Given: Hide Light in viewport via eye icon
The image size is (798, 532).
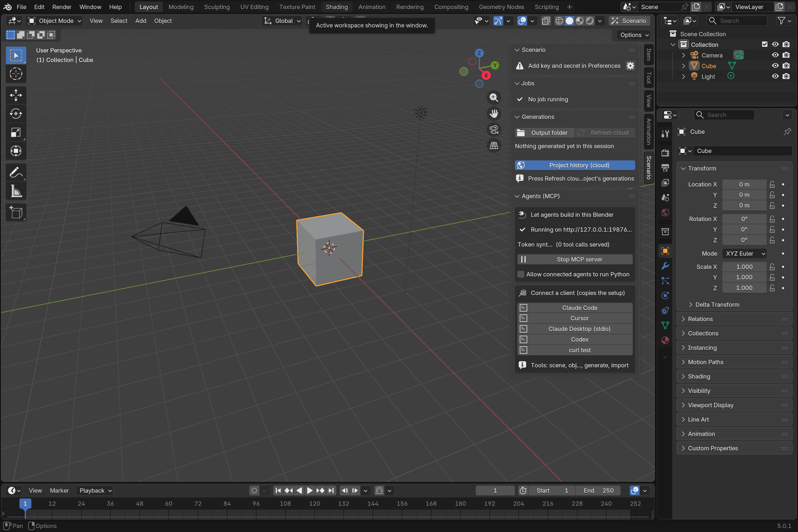Looking at the screenshot, I should click(x=775, y=76).
